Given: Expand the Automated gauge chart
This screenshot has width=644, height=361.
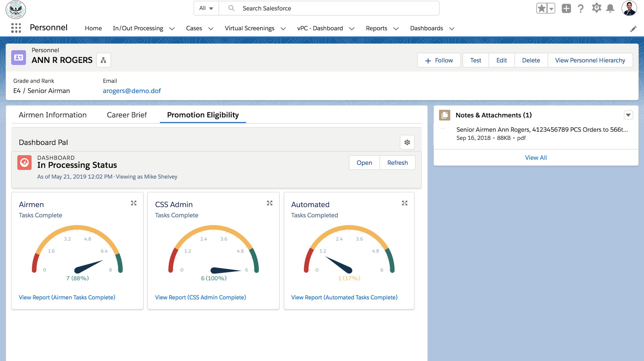Looking at the screenshot, I should (404, 203).
